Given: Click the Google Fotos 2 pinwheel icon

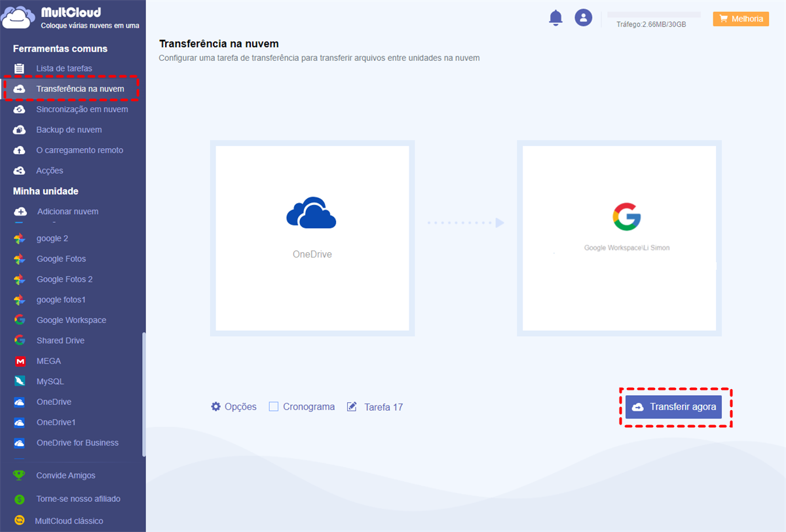Looking at the screenshot, I should [20, 279].
